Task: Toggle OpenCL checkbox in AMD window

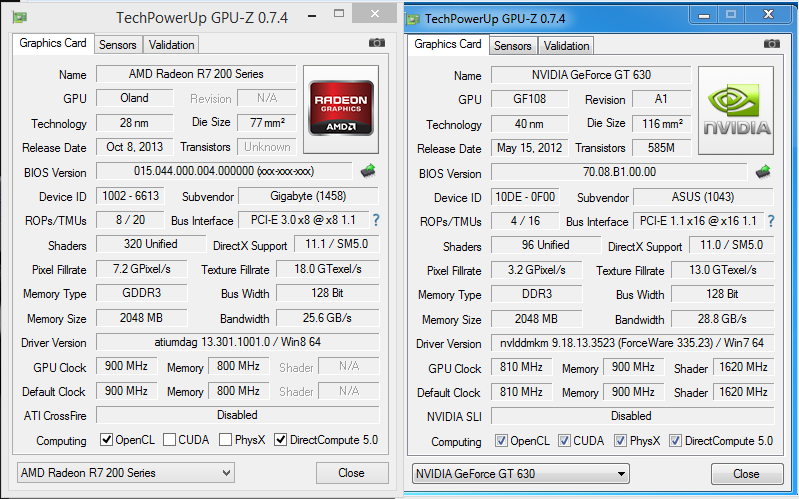Action: (106, 439)
